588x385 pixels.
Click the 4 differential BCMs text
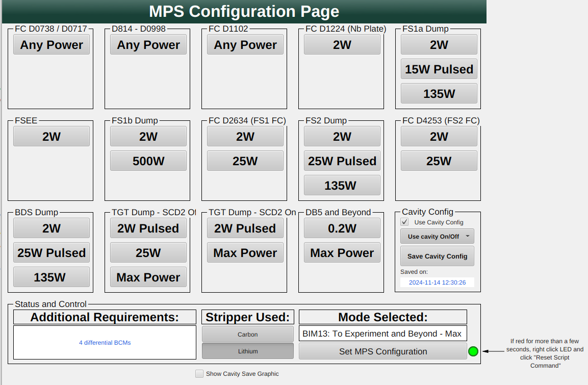pos(105,343)
